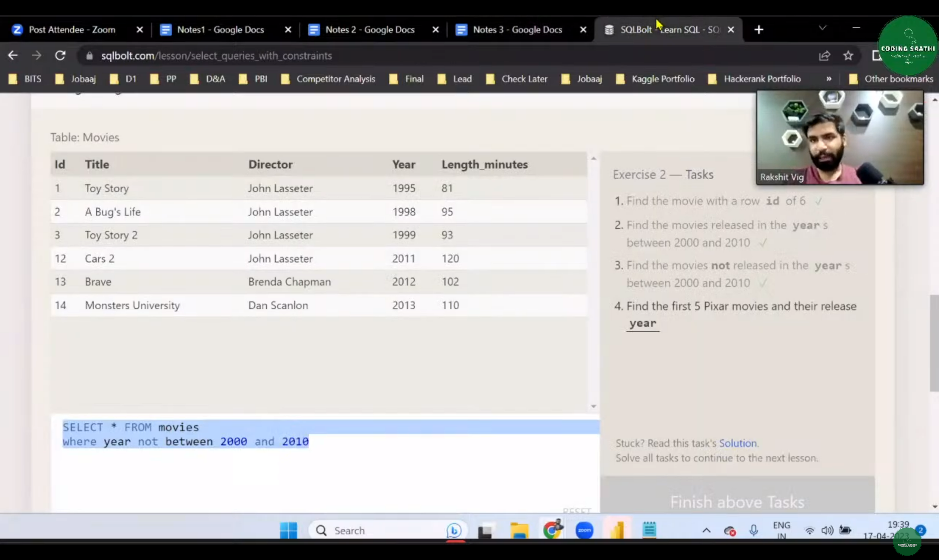This screenshot has width=939, height=560.
Task: Click the browser back arrow
Action: pyautogui.click(x=13, y=56)
